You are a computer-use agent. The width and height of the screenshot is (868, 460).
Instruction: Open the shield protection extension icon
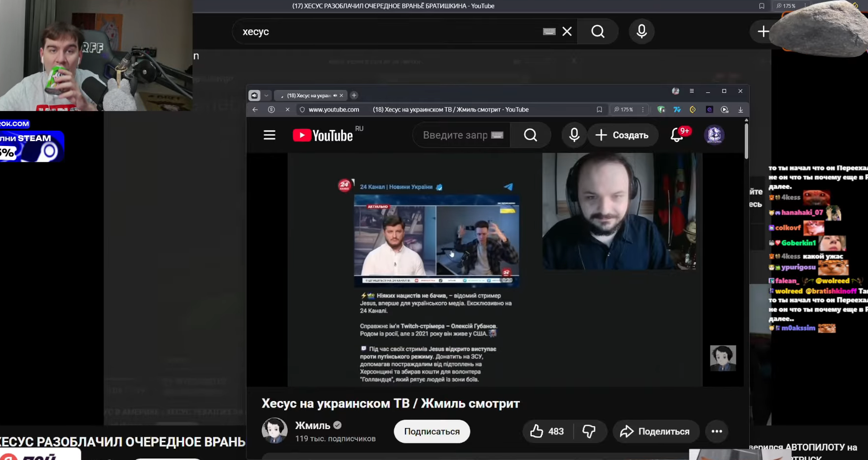click(x=661, y=110)
